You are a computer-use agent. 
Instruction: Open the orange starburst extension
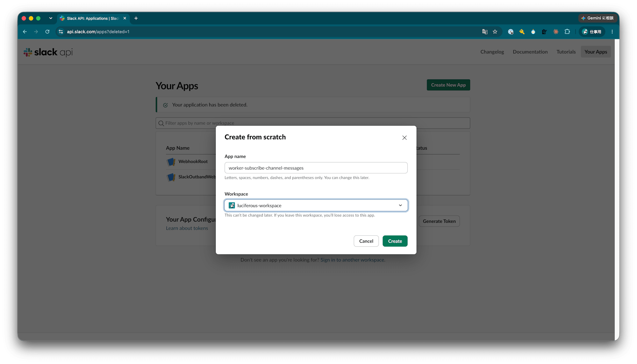[x=556, y=31]
